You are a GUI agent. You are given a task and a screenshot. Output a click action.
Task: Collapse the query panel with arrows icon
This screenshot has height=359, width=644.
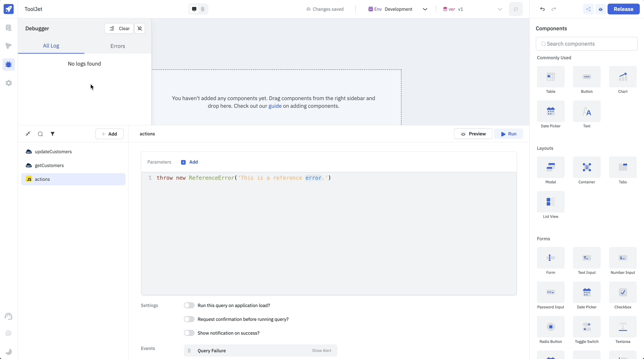coord(28,134)
